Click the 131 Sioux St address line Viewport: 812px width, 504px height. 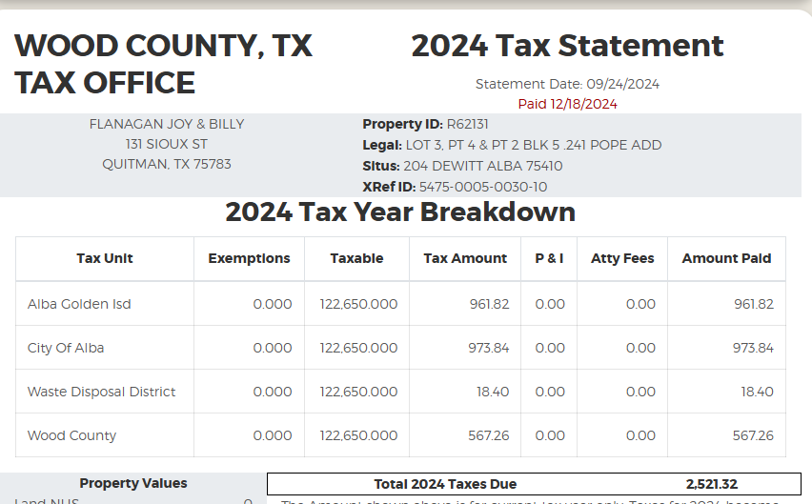point(167,144)
